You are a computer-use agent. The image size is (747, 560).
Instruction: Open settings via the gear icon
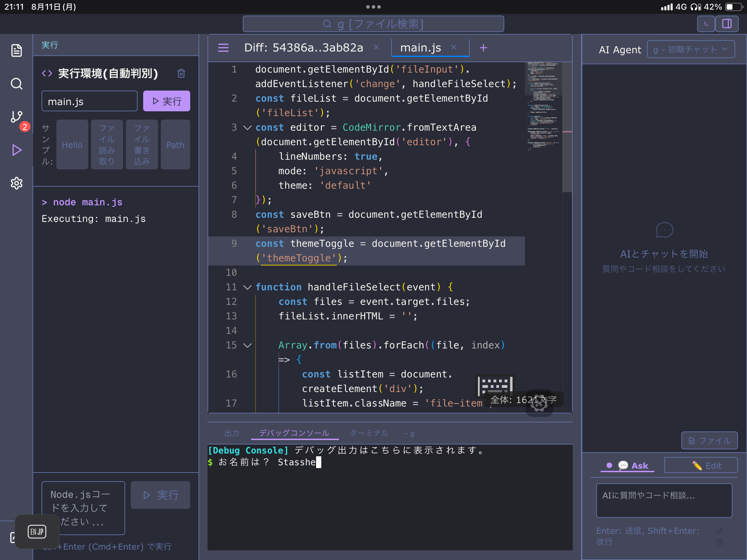point(16,183)
